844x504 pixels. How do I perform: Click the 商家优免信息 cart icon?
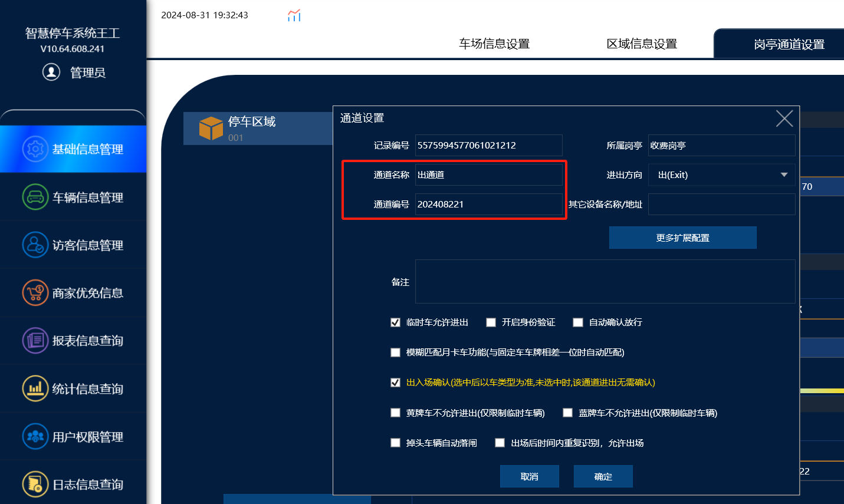tap(35, 292)
